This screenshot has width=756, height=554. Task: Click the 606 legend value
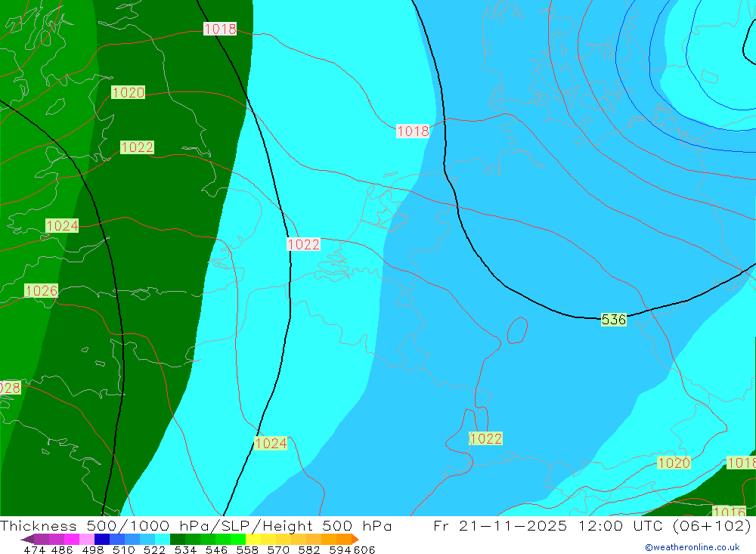point(364,550)
